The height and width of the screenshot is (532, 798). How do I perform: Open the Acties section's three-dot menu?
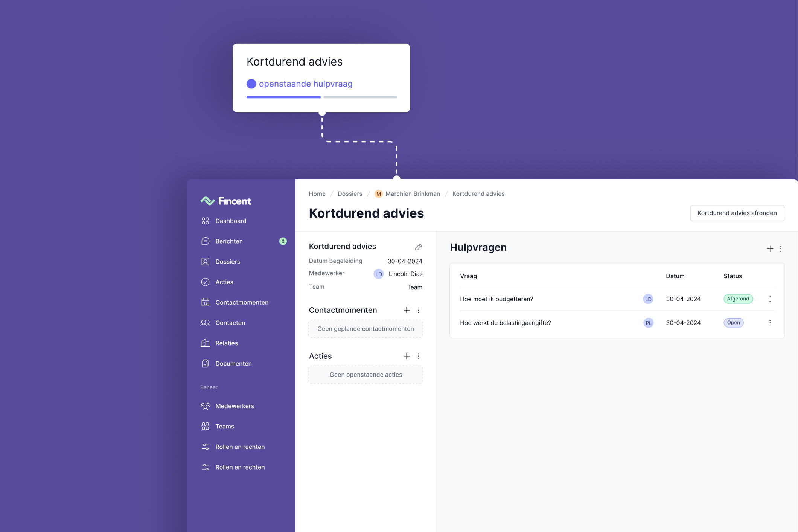(x=418, y=356)
